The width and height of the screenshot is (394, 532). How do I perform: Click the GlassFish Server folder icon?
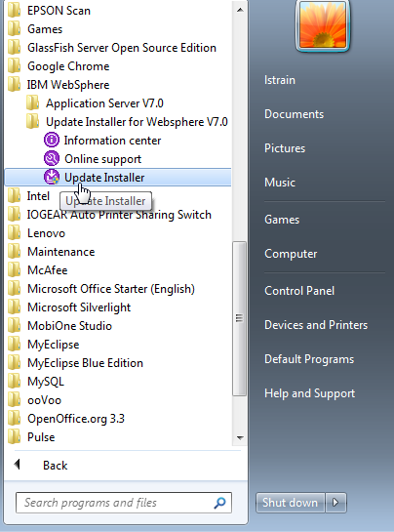(15, 48)
